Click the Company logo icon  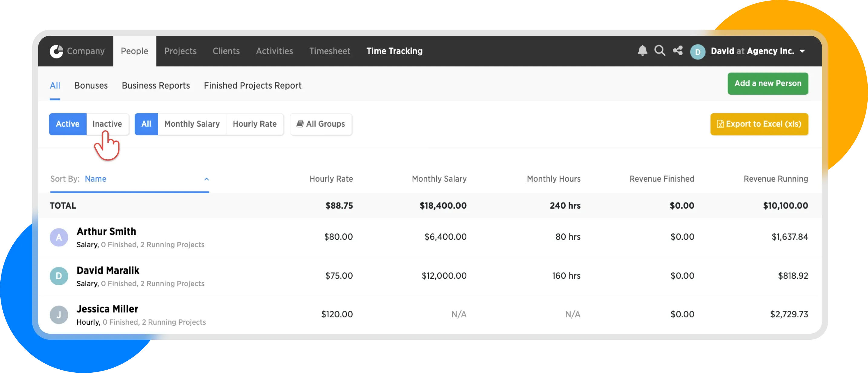point(56,51)
